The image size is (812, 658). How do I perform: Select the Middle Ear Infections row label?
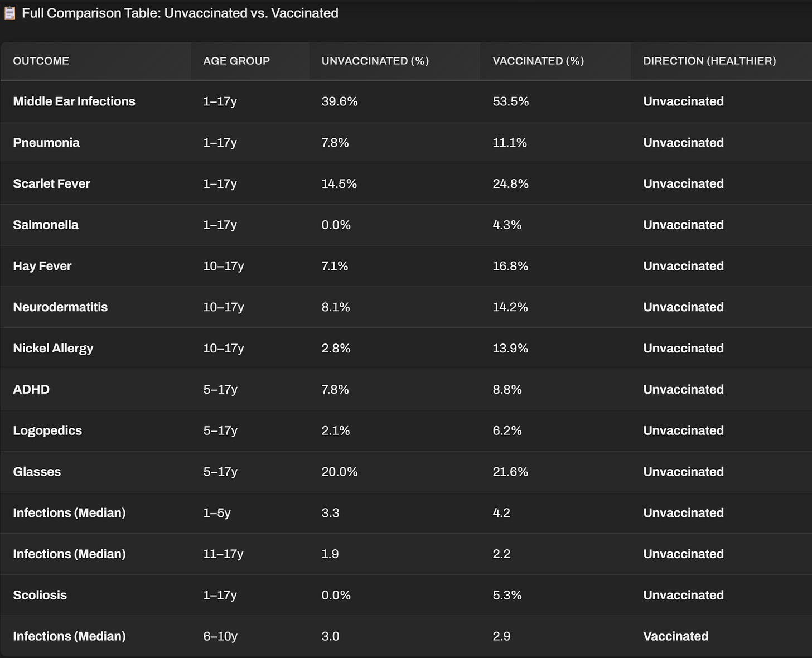click(x=74, y=101)
